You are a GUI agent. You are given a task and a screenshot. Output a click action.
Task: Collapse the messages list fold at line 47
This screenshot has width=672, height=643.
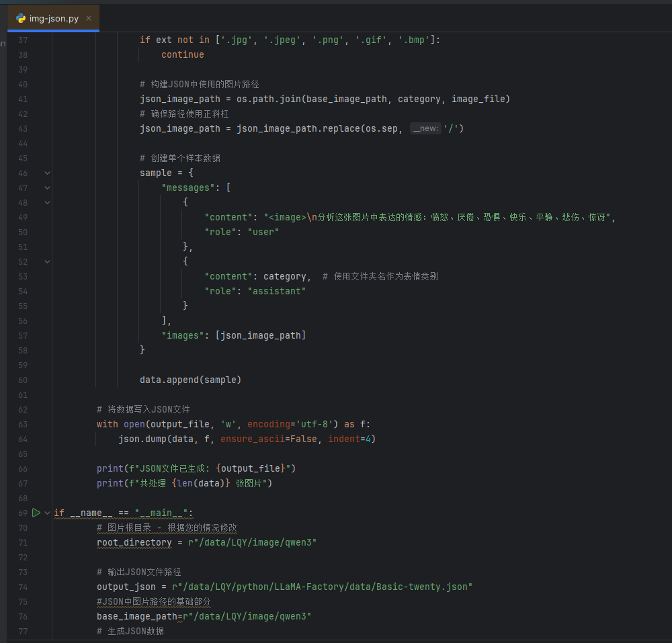coord(48,187)
